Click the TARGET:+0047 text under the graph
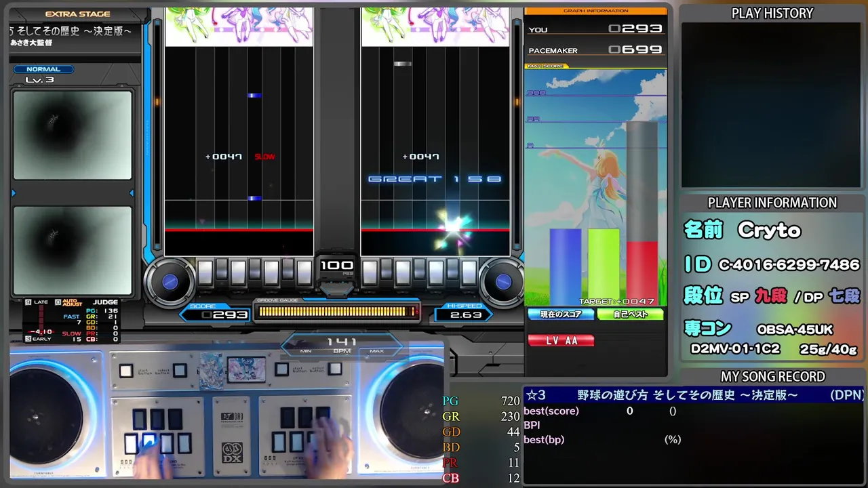868x488 pixels. pos(617,301)
